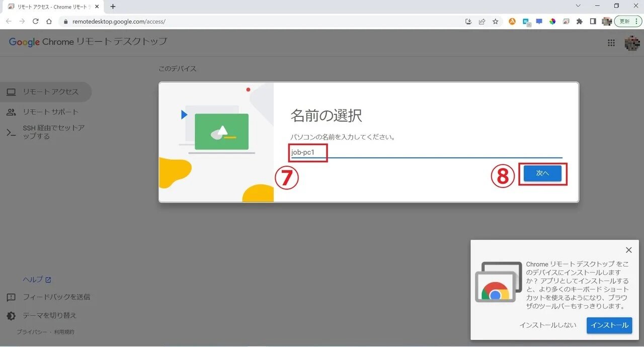Click the Google Chrome リモート デスクトップ logo

(x=88, y=42)
